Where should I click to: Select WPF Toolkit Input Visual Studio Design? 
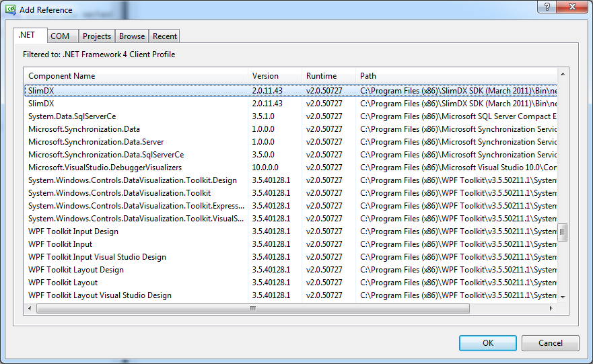[x=291, y=257]
